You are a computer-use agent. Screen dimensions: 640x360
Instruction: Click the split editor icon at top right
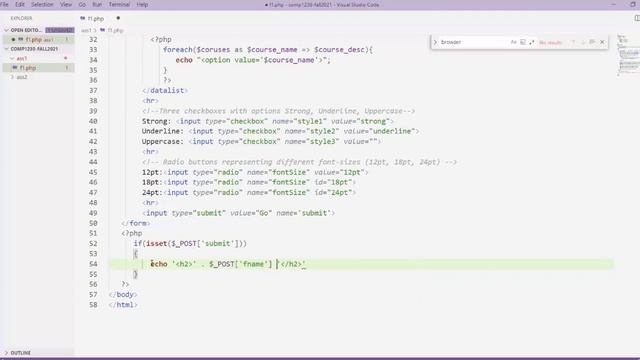click(x=637, y=18)
